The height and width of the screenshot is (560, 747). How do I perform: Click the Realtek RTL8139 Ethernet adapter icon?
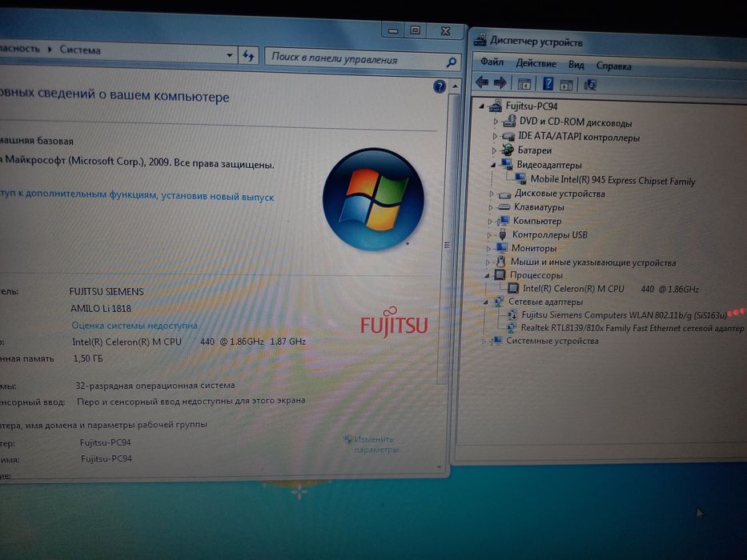coord(511,328)
